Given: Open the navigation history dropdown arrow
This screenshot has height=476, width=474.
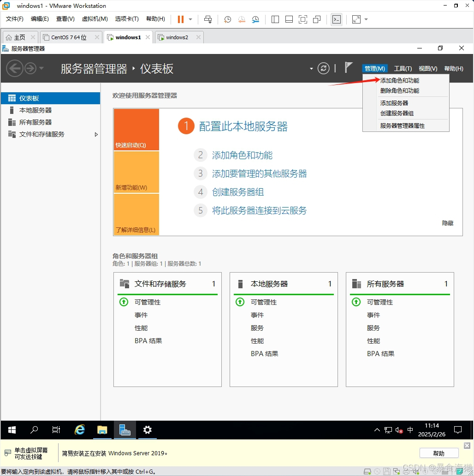Looking at the screenshot, I should 41,68.
